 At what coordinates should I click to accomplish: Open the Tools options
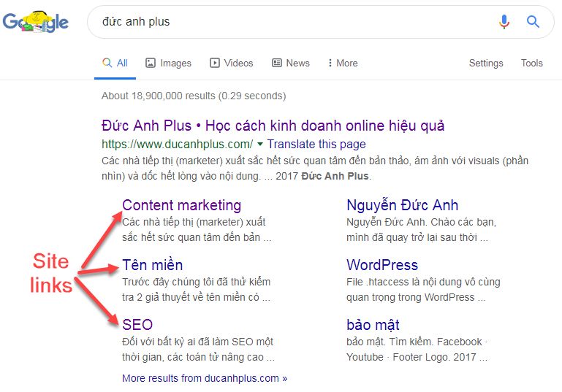pos(531,63)
